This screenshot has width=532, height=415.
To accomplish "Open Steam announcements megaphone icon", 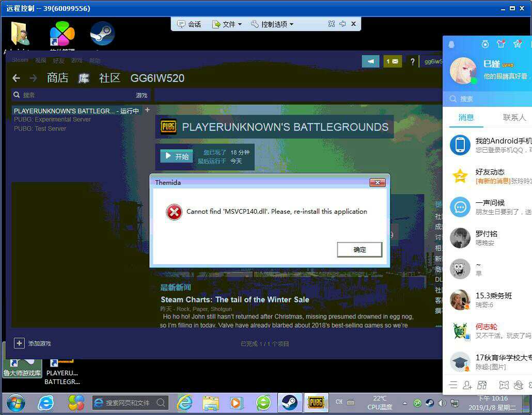I will (370, 61).
